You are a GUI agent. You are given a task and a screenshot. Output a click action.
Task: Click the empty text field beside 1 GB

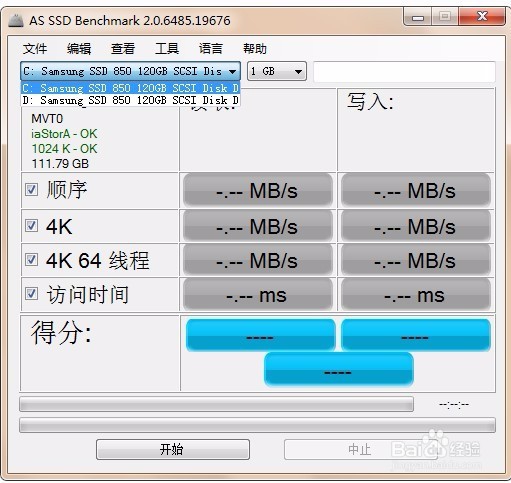coord(404,71)
